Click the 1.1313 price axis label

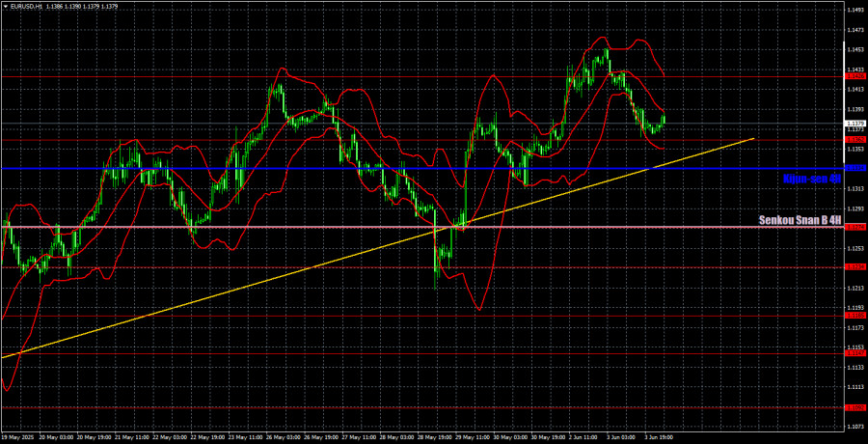855,188
